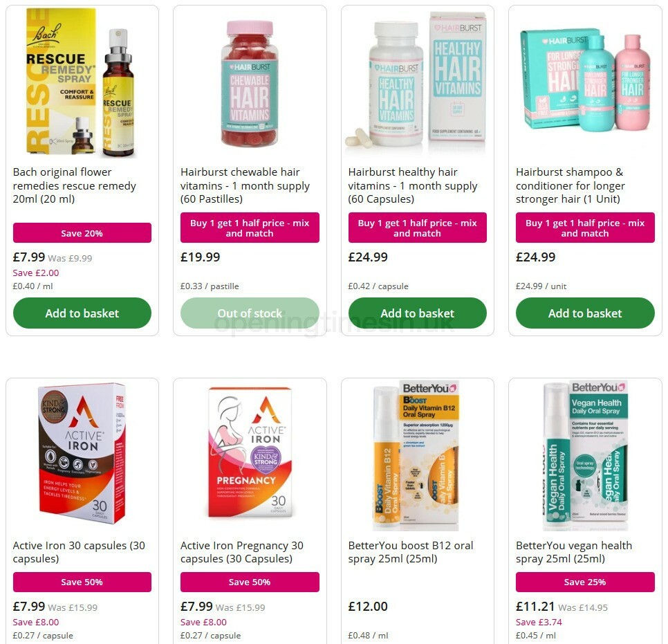Image resolution: width=668 pixels, height=644 pixels.
Task: Add Hairburst shampoo & conditioner to basket
Action: 585,313
